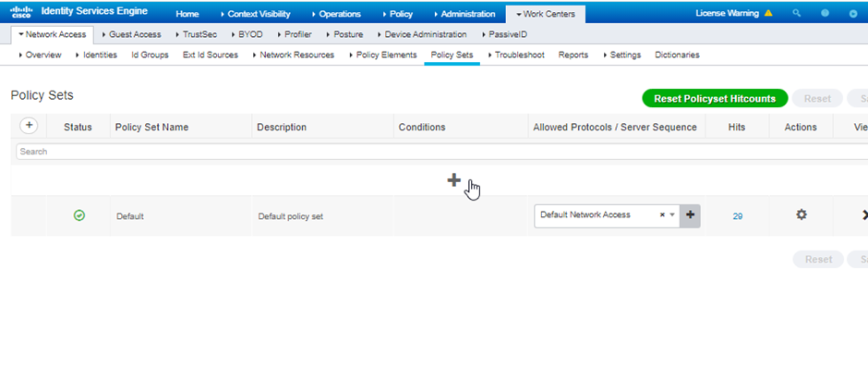Expand the Context Visibility menu
Screen dimensions: 868x380
click(255, 14)
